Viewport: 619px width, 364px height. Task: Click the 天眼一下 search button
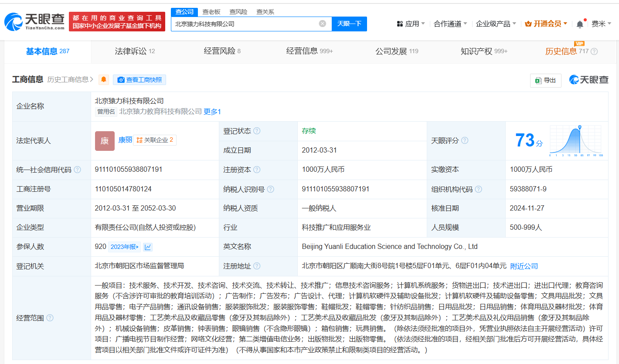(349, 24)
